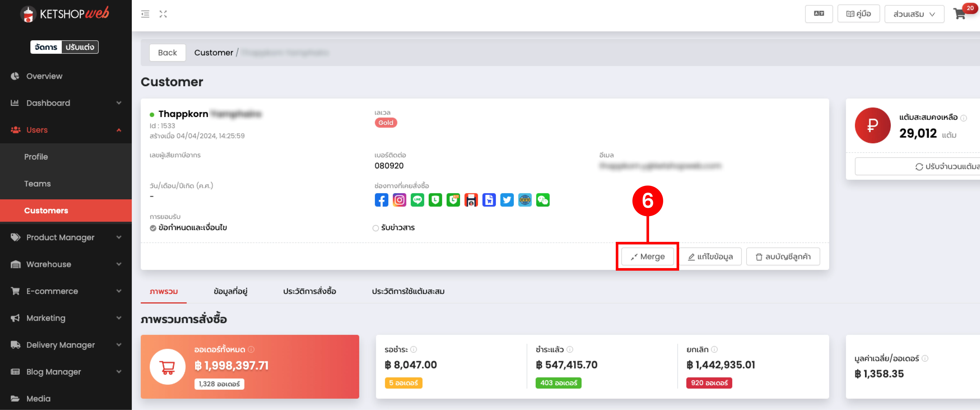Click info icon beside ออเดอร์ทั้งหมด

(251, 349)
